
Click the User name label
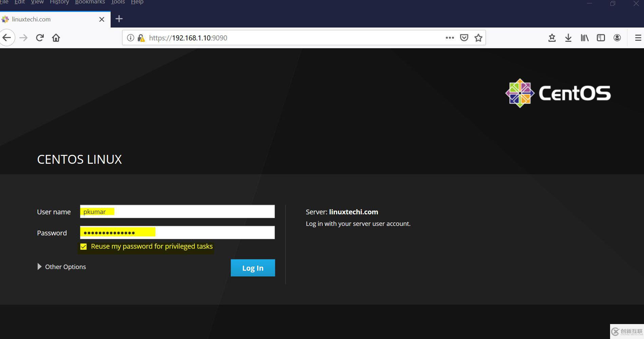[54, 212]
